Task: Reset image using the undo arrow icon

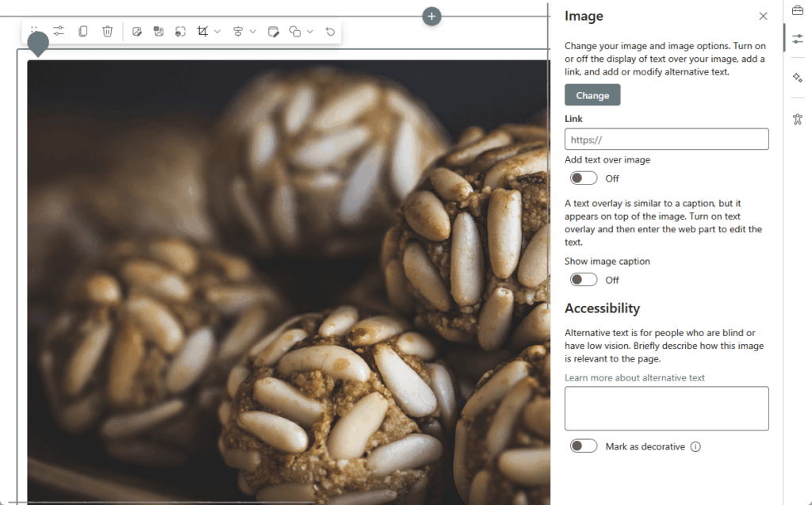Action: [x=330, y=32]
